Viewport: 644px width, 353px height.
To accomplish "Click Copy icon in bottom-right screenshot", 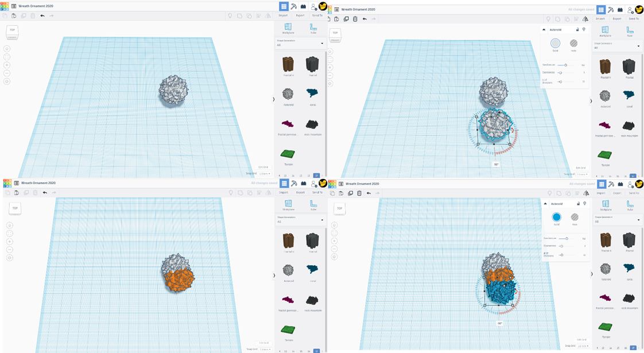I will (x=332, y=193).
